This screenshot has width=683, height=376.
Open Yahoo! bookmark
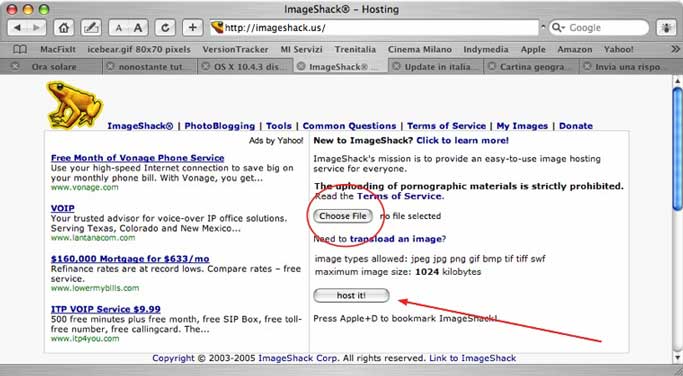point(619,49)
